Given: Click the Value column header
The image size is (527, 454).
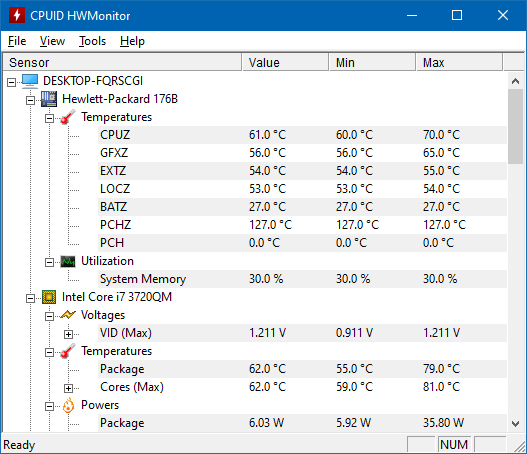Looking at the screenshot, I should [x=285, y=63].
